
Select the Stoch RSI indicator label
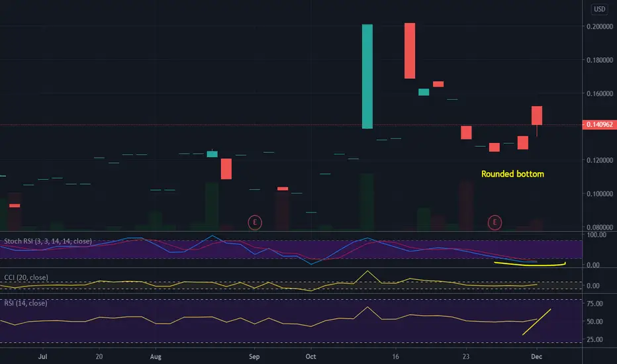click(48, 241)
